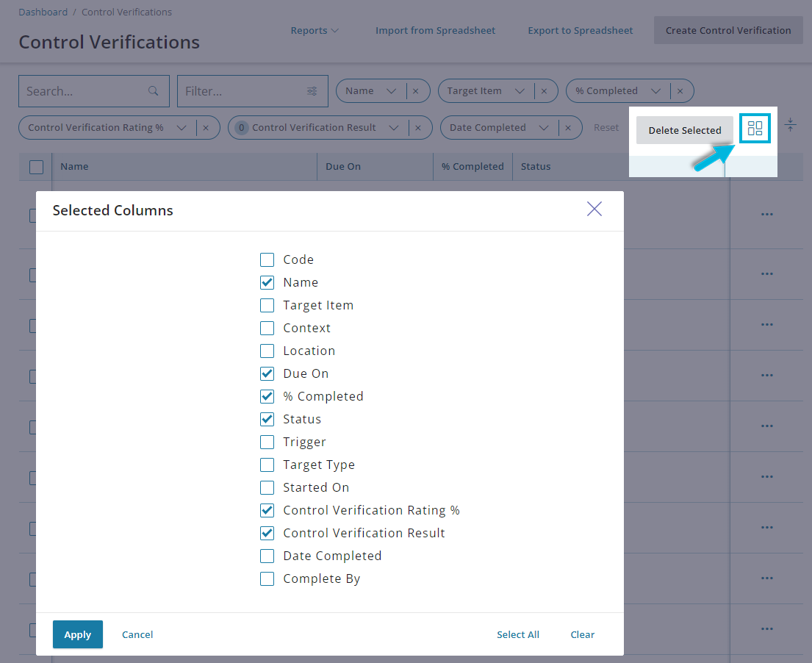This screenshot has height=663, width=812.
Task: Sort by the % Completed column header
Action: [473, 167]
